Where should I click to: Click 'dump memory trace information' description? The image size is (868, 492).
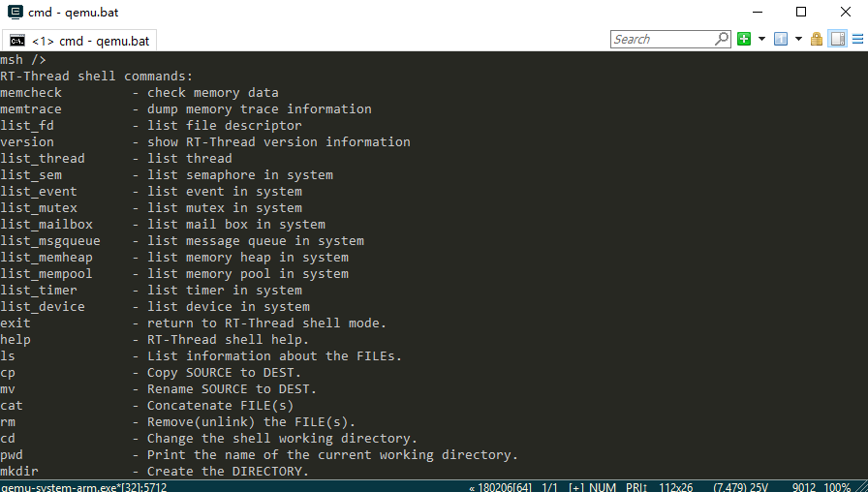point(260,109)
